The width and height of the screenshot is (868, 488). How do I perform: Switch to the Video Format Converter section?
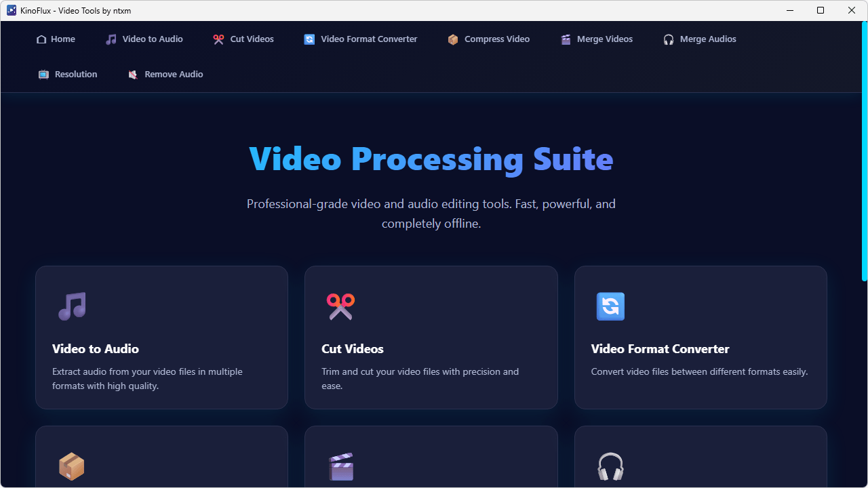pyautogui.click(x=360, y=39)
